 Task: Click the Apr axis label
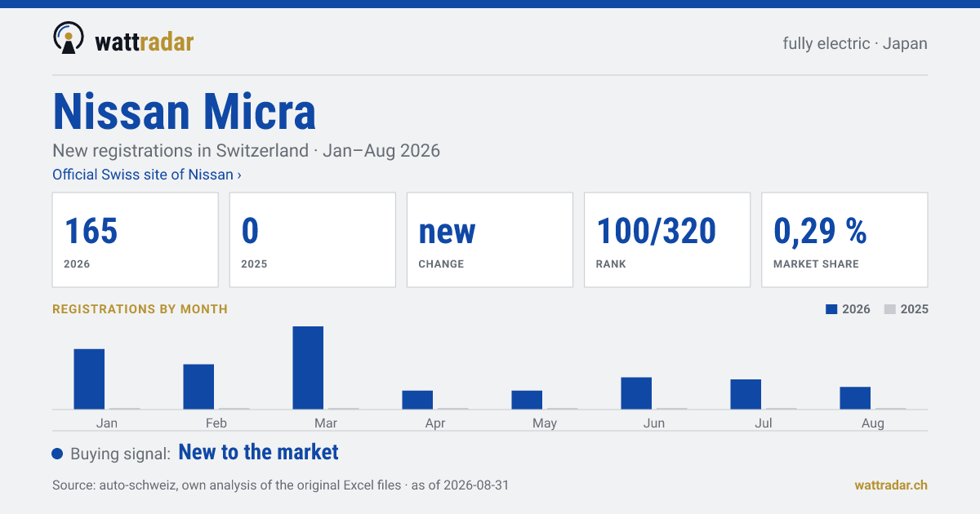(x=435, y=423)
